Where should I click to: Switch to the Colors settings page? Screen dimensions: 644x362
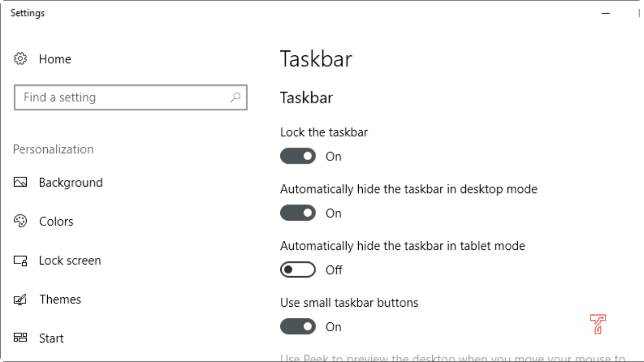[x=56, y=221]
